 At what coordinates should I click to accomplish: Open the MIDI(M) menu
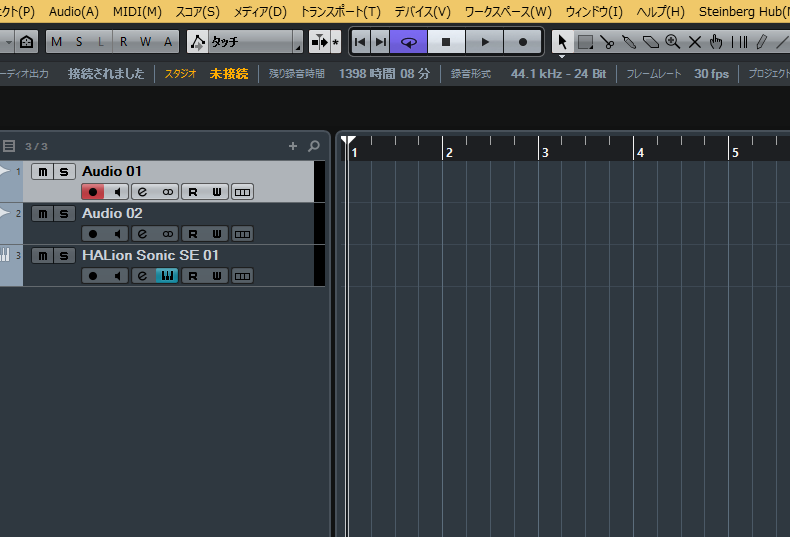[137, 11]
